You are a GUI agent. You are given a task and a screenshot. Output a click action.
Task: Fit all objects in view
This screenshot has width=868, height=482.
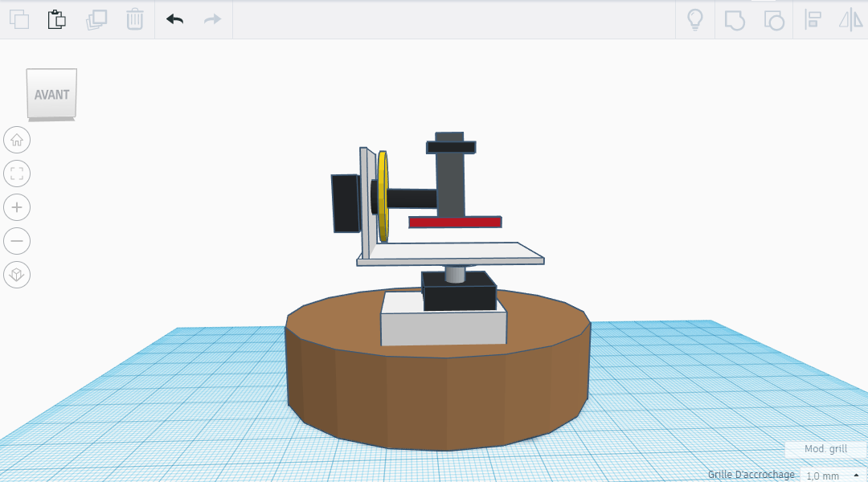click(17, 174)
